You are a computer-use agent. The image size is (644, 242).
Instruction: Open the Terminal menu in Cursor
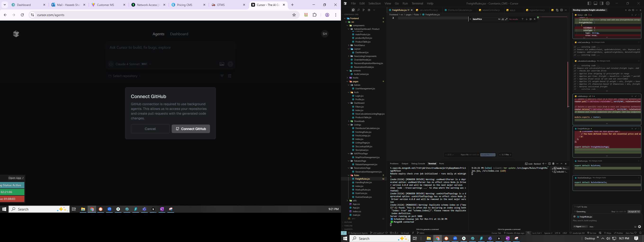point(417,4)
